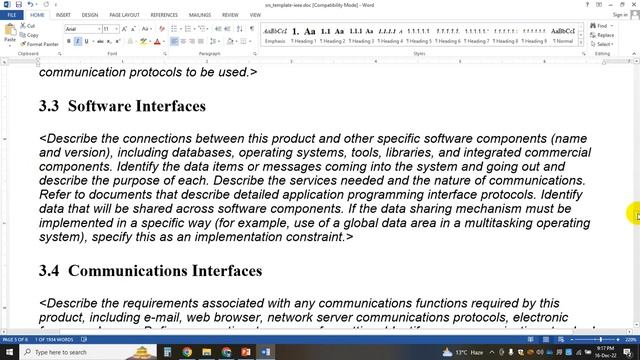Switch to the REFERENCES tab
640x360 pixels.
coord(164,15)
